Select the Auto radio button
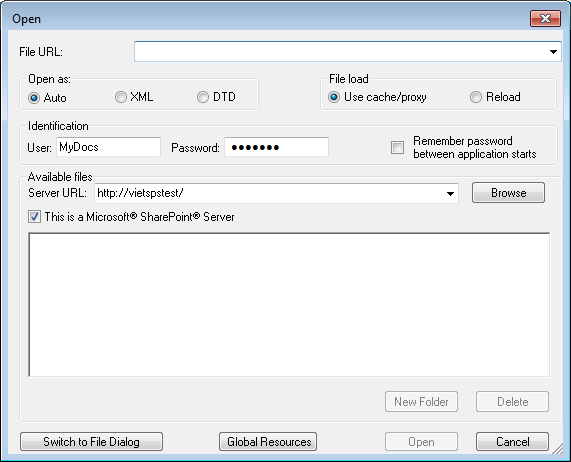 (34, 98)
